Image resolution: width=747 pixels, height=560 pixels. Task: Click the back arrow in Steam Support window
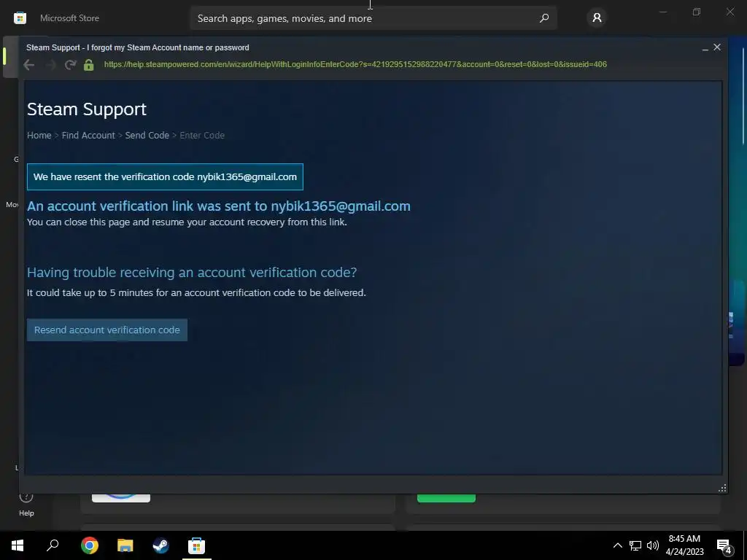click(x=28, y=65)
